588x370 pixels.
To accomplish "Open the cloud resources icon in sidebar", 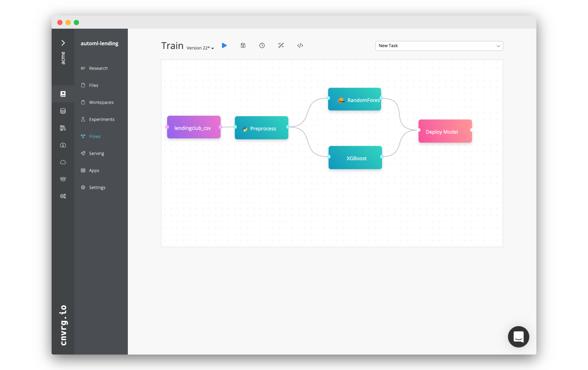I will click(63, 162).
